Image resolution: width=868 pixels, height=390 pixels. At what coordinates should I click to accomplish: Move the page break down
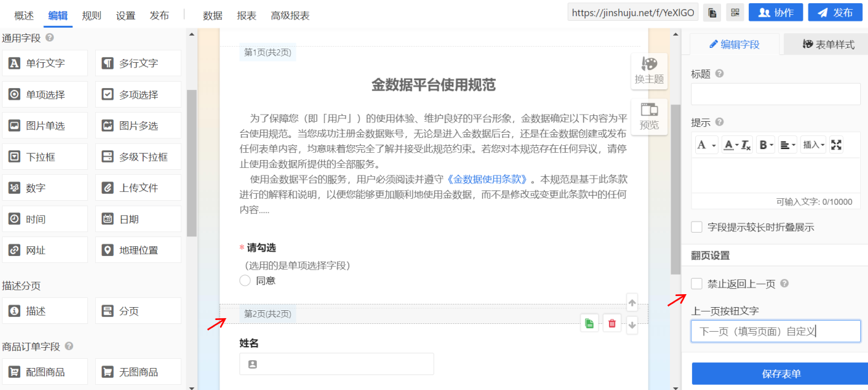[x=632, y=325]
